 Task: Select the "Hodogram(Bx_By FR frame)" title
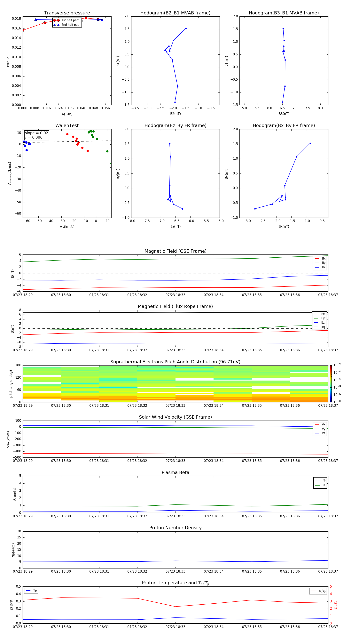click(x=284, y=125)
